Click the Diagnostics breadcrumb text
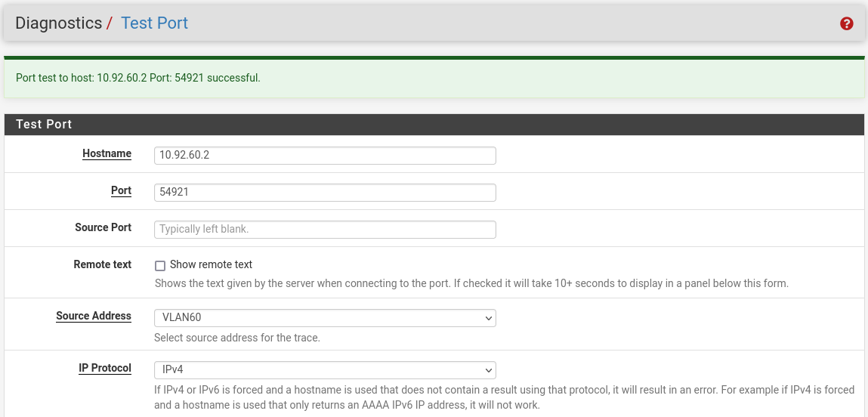 (x=58, y=23)
